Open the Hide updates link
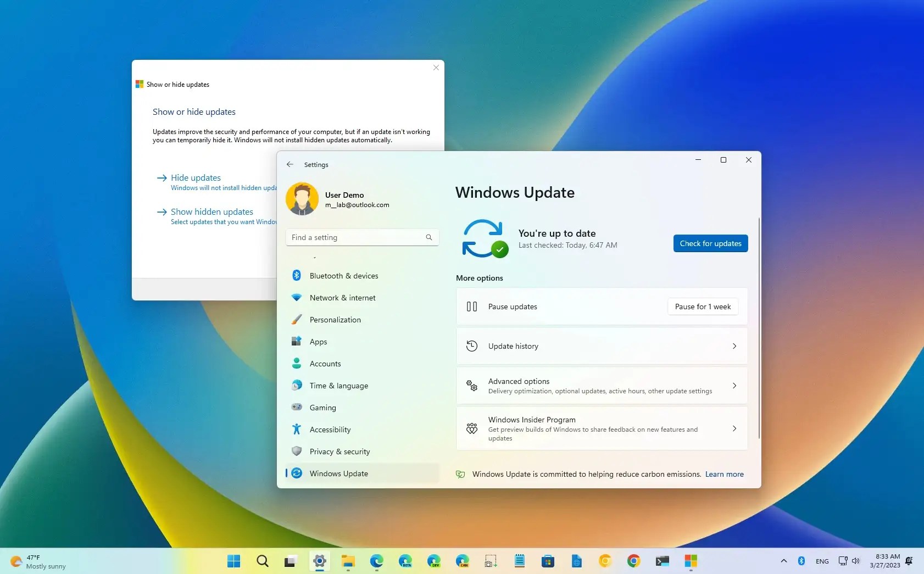 click(x=195, y=177)
